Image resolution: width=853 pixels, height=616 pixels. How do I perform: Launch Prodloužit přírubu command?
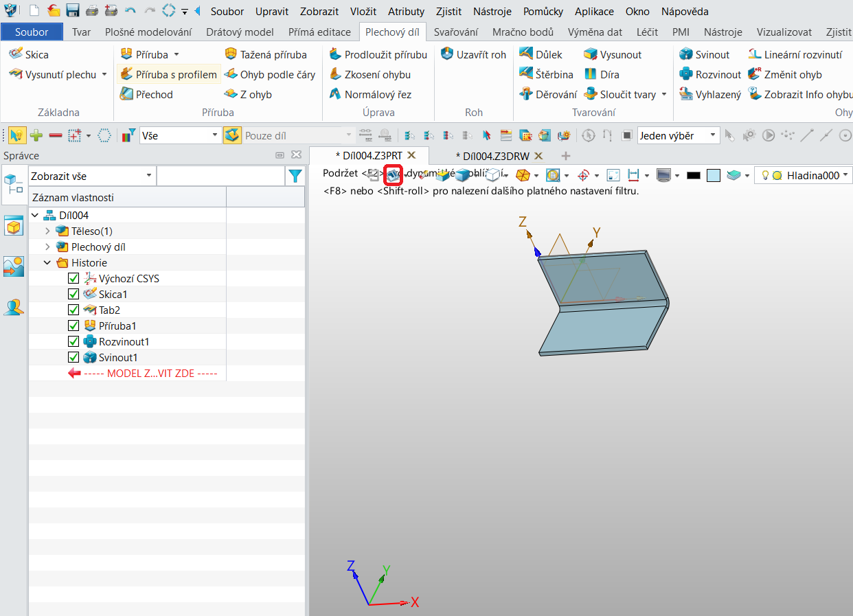[x=378, y=54]
